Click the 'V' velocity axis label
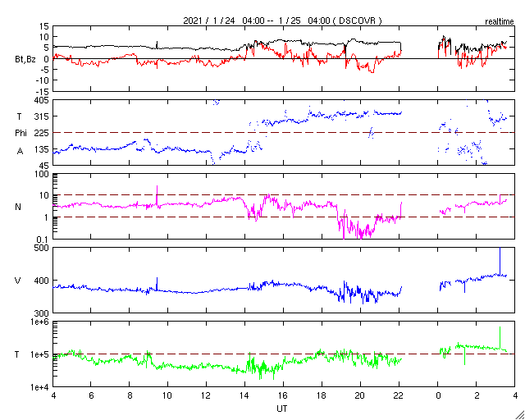The width and height of the screenshot is (525, 420). click(x=18, y=281)
